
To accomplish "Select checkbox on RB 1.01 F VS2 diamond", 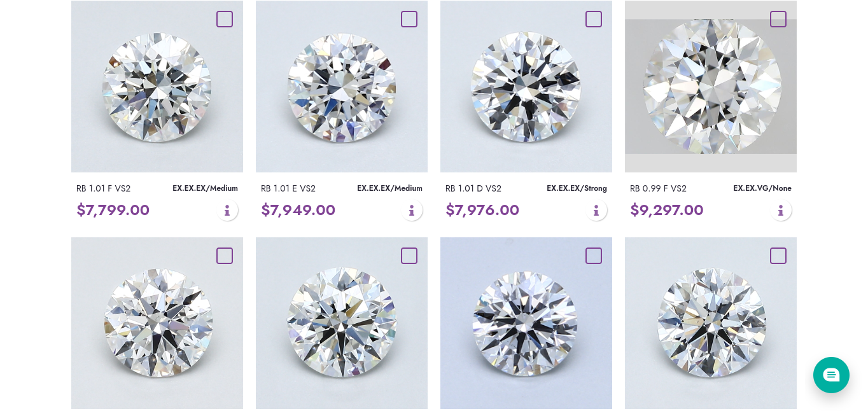I will pyautogui.click(x=225, y=19).
